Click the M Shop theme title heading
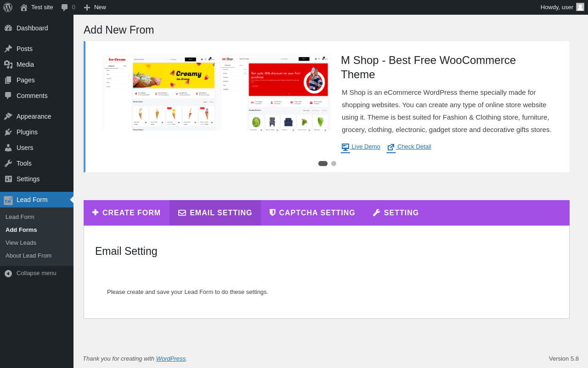Screen dimensions: 588x368 point(428,67)
